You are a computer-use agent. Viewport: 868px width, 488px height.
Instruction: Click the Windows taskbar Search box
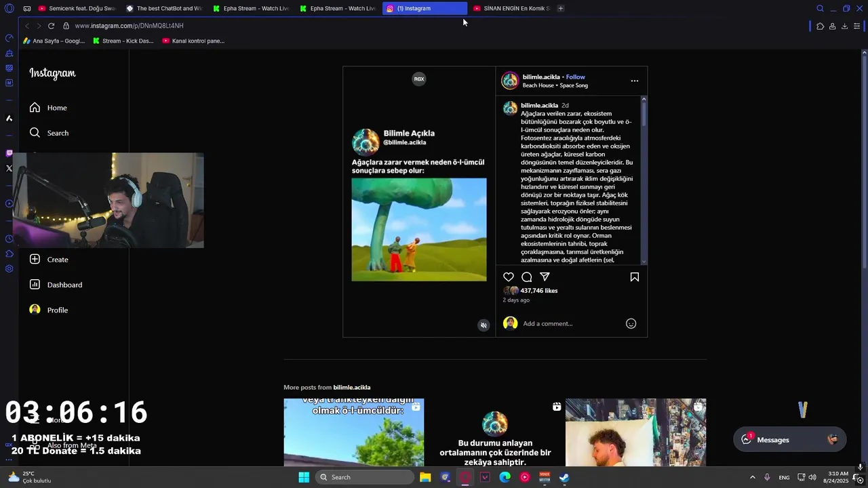click(x=366, y=477)
